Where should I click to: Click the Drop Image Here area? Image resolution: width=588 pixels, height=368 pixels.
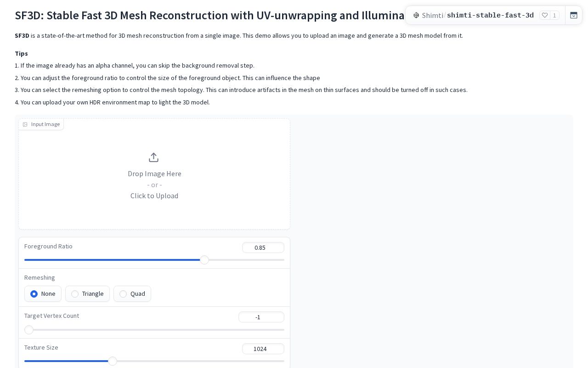tap(154, 174)
